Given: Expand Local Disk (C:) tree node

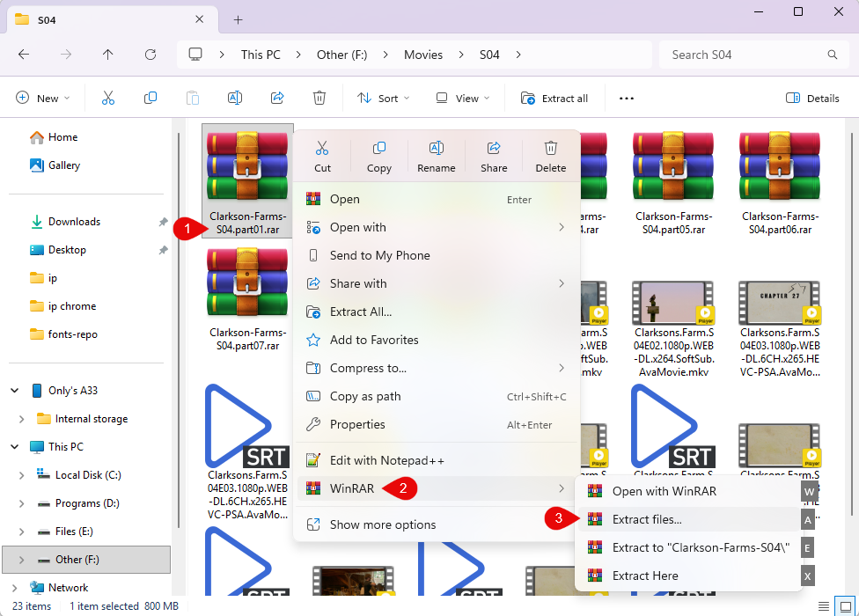Looking at the screenshot, I should point(22,475).
